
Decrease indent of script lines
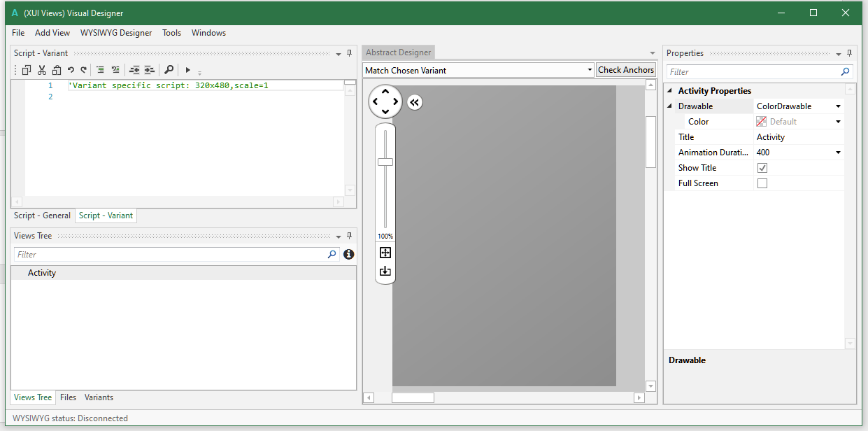point(134,70)
